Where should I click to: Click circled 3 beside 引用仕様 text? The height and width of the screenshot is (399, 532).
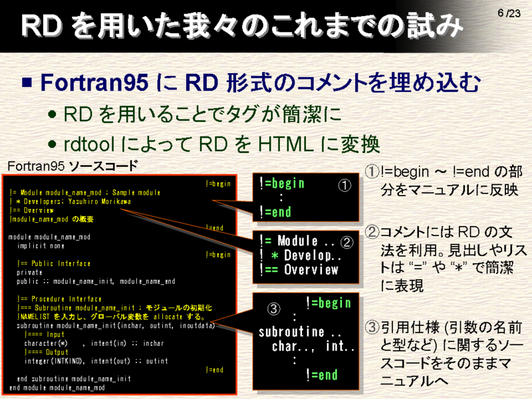pos(372,327)
